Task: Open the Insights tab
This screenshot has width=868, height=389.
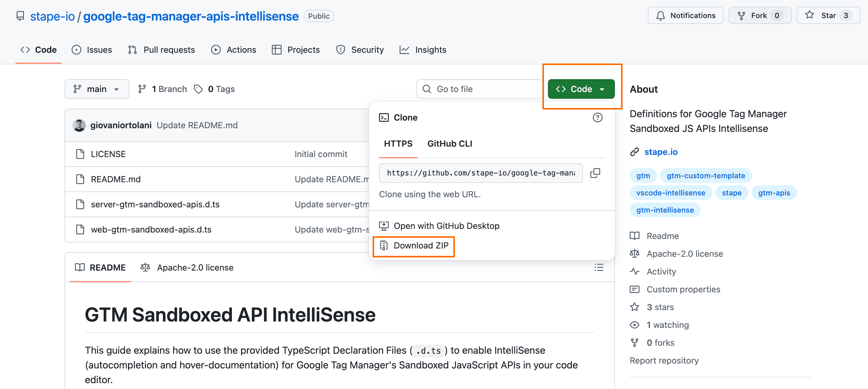Action: click(423, 50)
